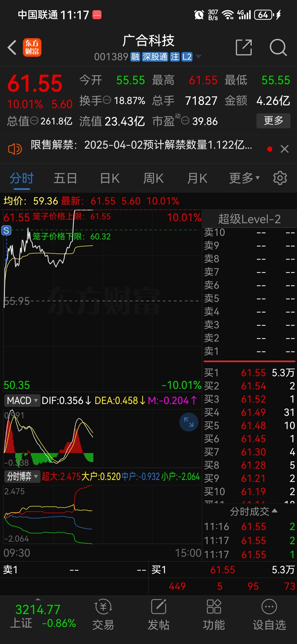
Task: Open the 更多 quote details button
Action: pyautogui.click(x=273, y=121)
